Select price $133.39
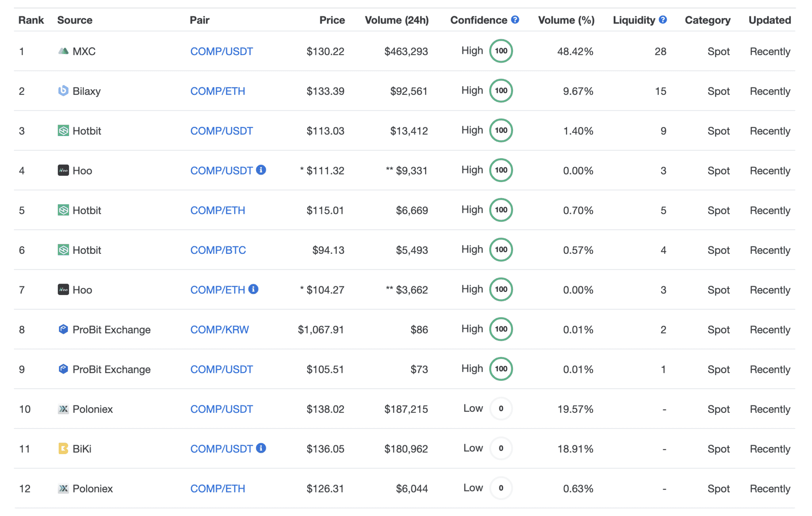812x516 pixels. point(325,91)
